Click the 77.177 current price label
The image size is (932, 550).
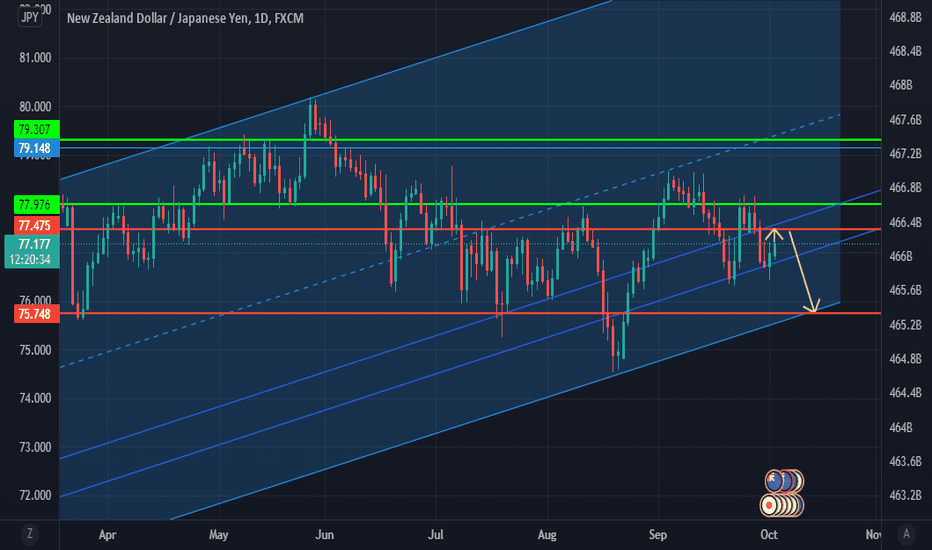coord(34,244)
